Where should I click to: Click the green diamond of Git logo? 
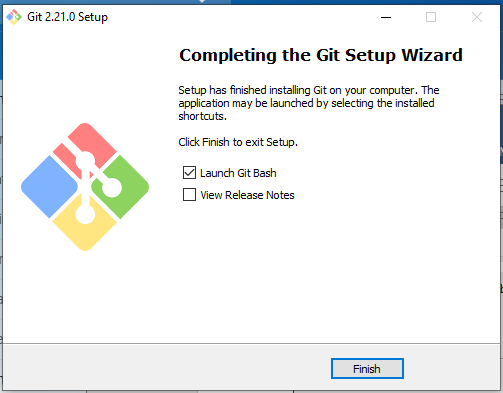tap(122, 187)
